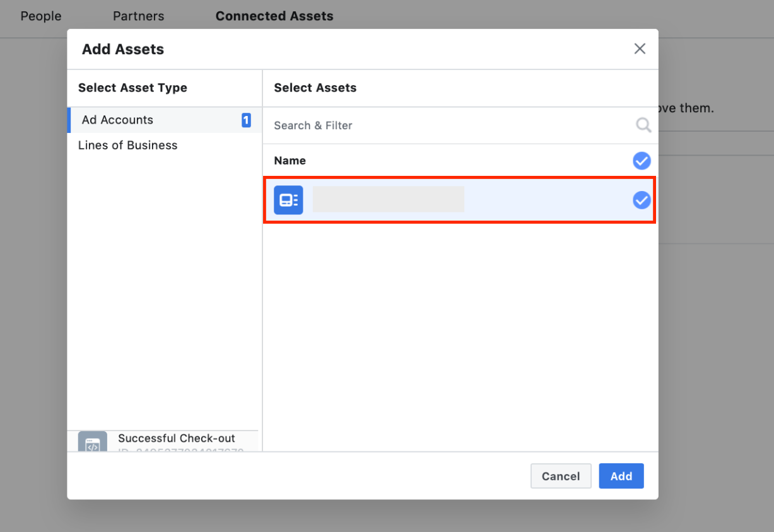This screenshot has height=532, width=774.
Task: Go to the Connected Assets tab
Action: 274,16
